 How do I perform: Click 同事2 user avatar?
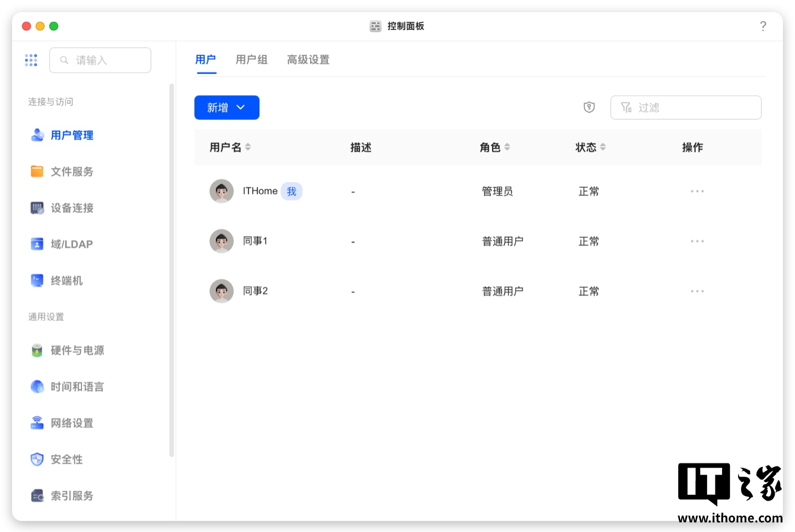[221, 291]
